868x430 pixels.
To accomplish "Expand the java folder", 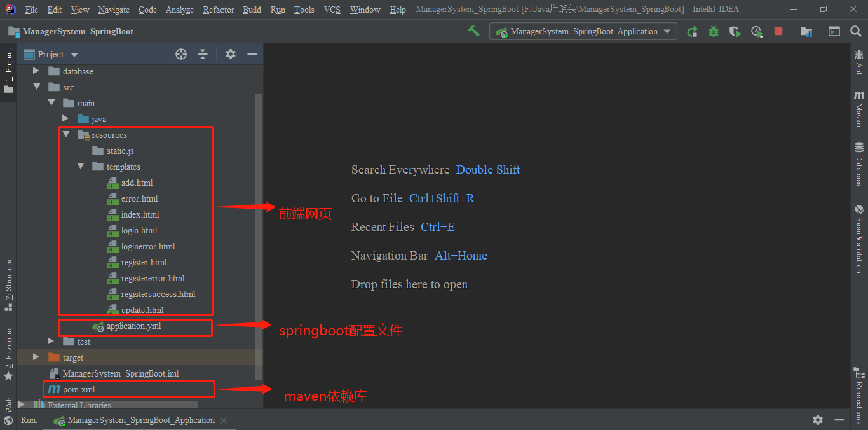I will tap(65, 119).
